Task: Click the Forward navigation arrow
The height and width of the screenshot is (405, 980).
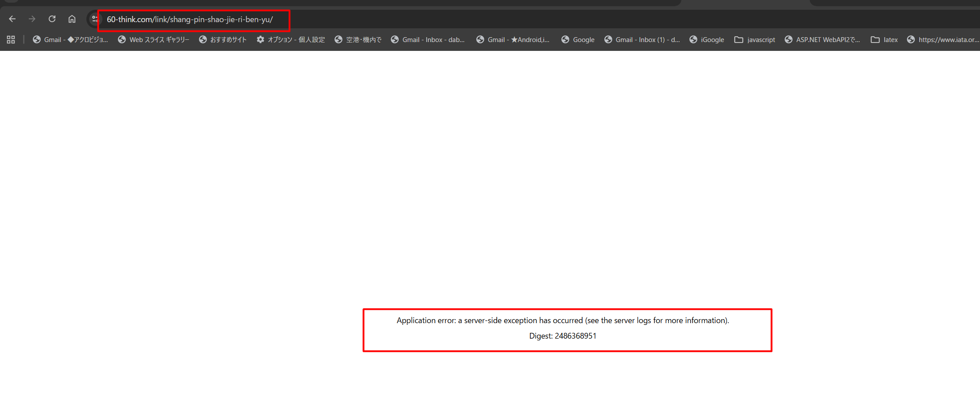Action: point(32,19)
